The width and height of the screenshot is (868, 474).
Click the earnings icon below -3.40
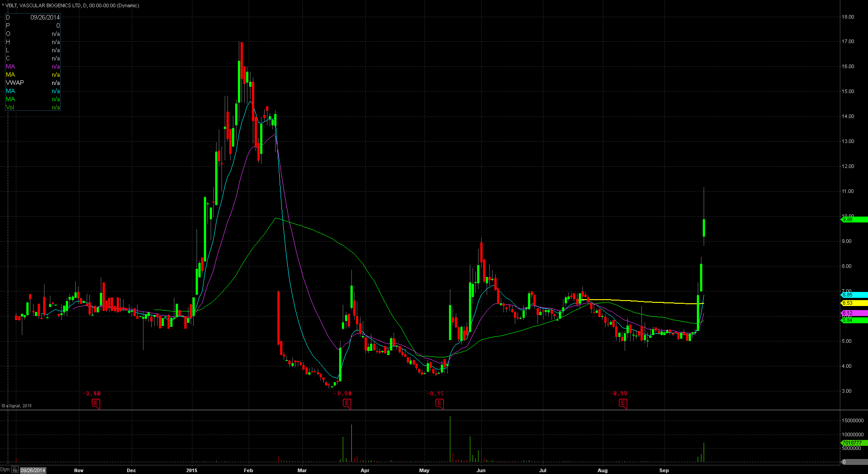(x=96, y=403)
